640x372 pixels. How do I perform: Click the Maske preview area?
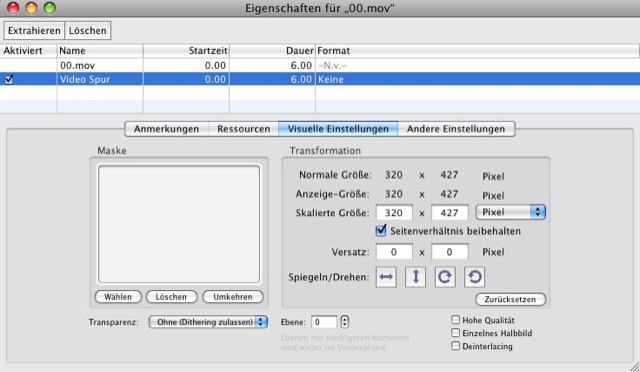click(x=179, y=224)
